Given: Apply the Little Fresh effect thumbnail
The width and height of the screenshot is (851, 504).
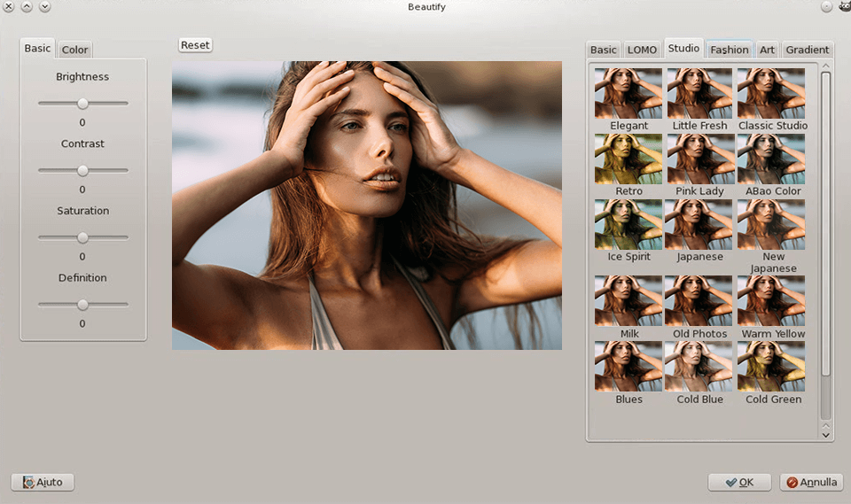Looking at the screenshot, I should click(x=699, y=93).
